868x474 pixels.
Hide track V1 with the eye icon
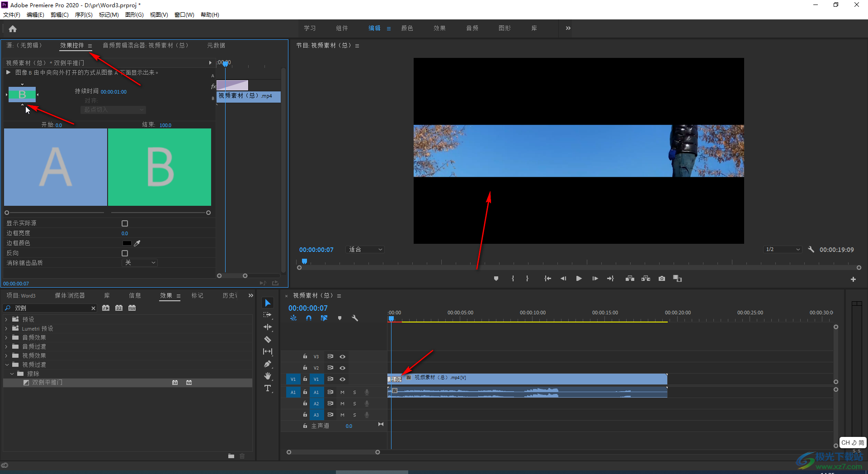pos(342,379)
